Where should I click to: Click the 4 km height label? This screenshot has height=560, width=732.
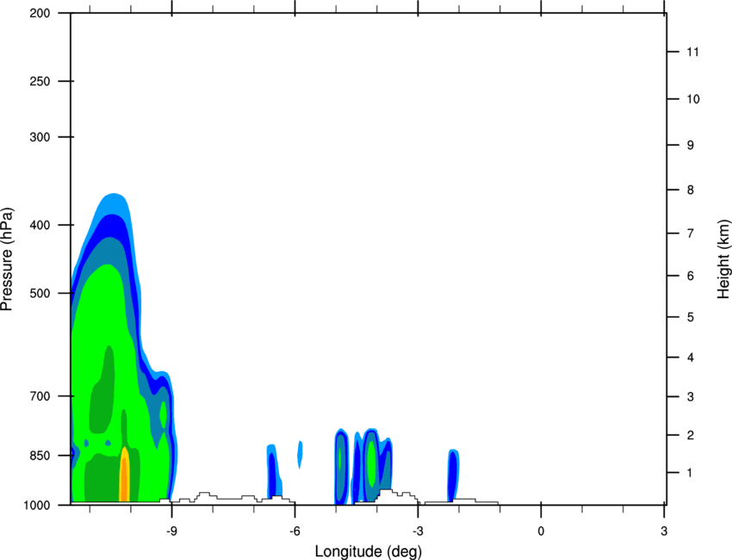coord(691,358)
